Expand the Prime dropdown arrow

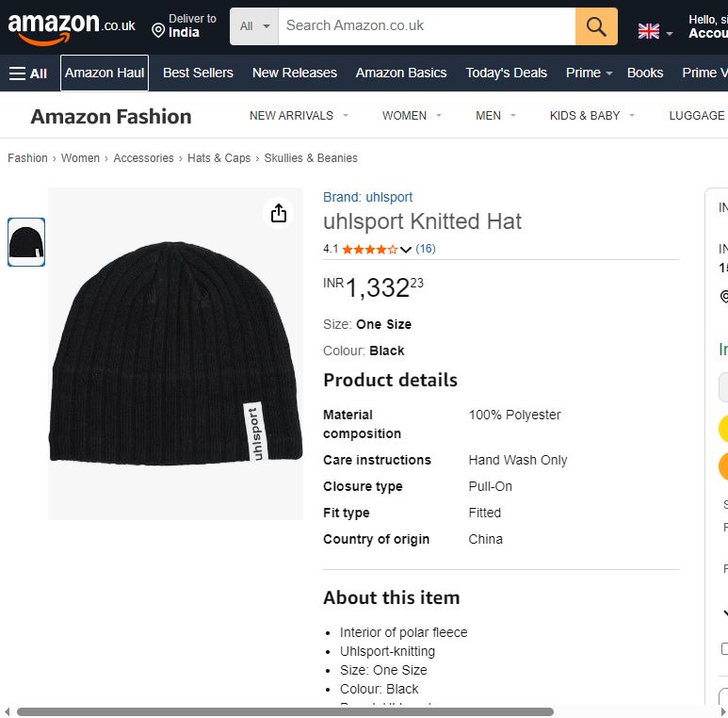coord(609,73)
